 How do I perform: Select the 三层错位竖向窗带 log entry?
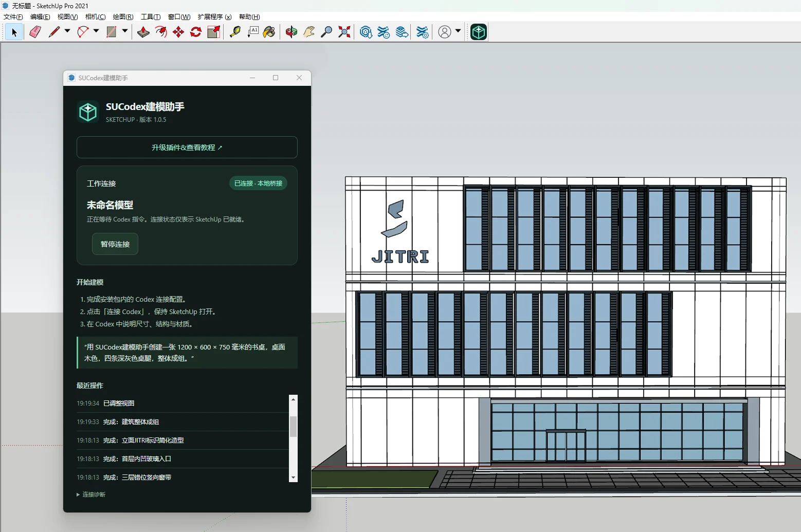coord(183,478)
